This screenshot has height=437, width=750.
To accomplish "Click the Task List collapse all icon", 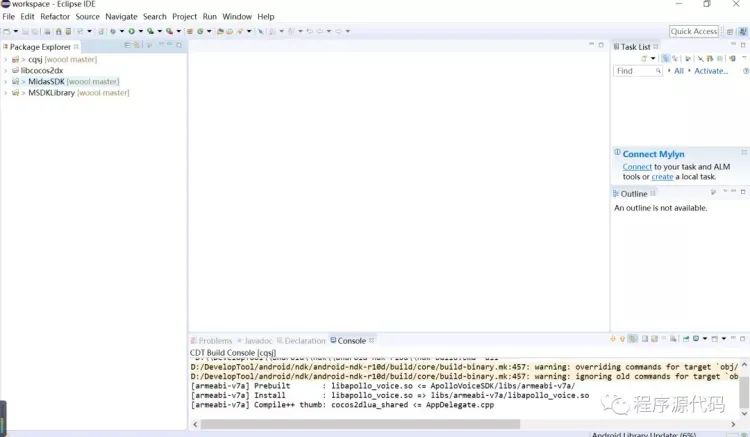I will tap(720, 58).
